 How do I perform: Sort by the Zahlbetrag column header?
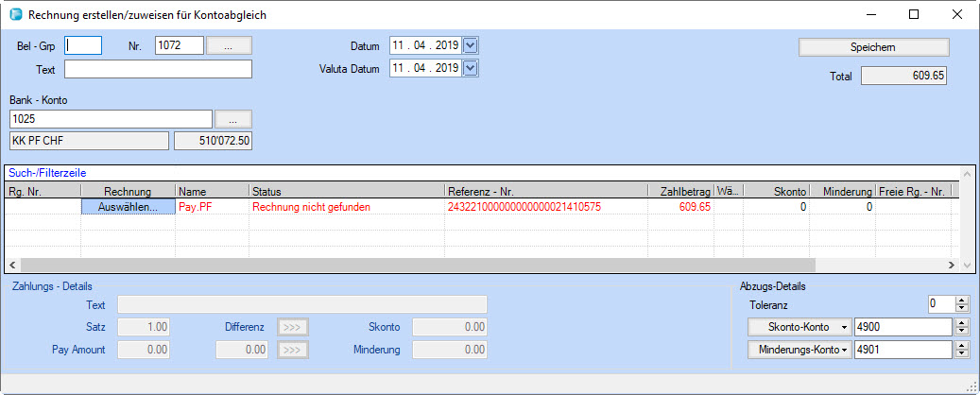pyautogui.click(x=680, y=192)
